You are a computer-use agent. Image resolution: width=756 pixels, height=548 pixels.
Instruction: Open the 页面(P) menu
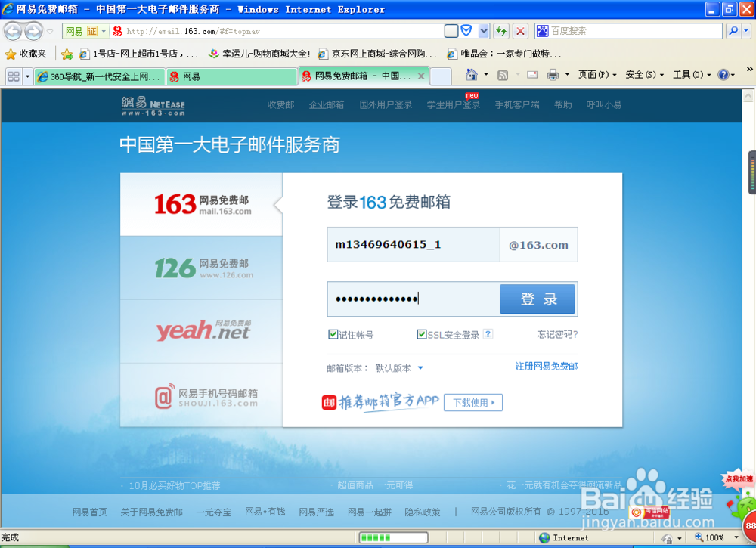click(x=597, y=75)
